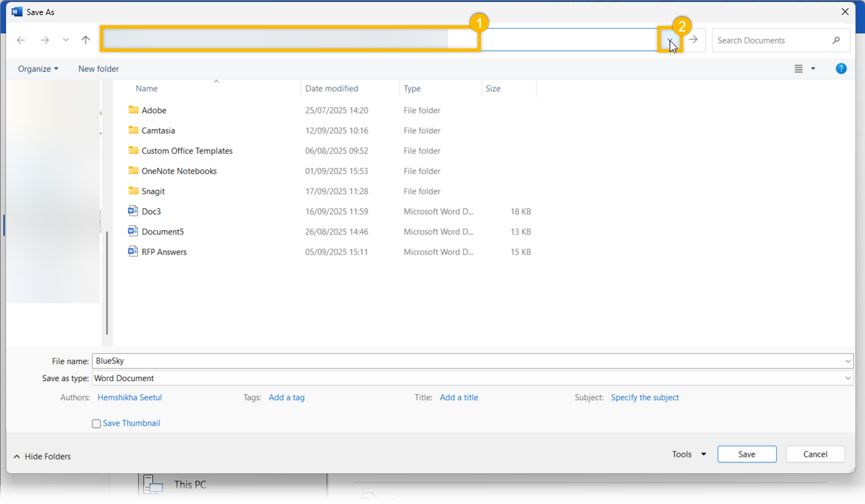Image resolution: width=865 pixels, height=504 pixels.
Task: Click the Forward navigation arrow
Action: coord(45,40)
